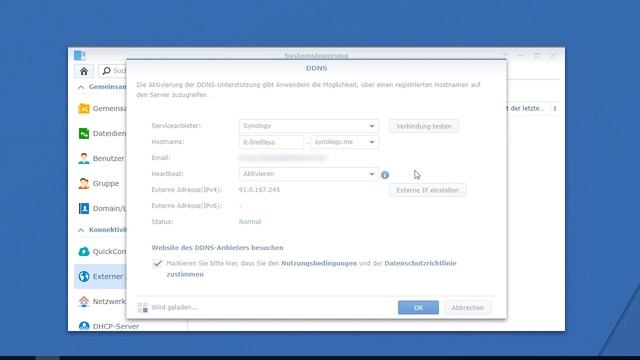Maximize the Systemsteuerung window
640x360 pixels.
(x=537, y=55)
